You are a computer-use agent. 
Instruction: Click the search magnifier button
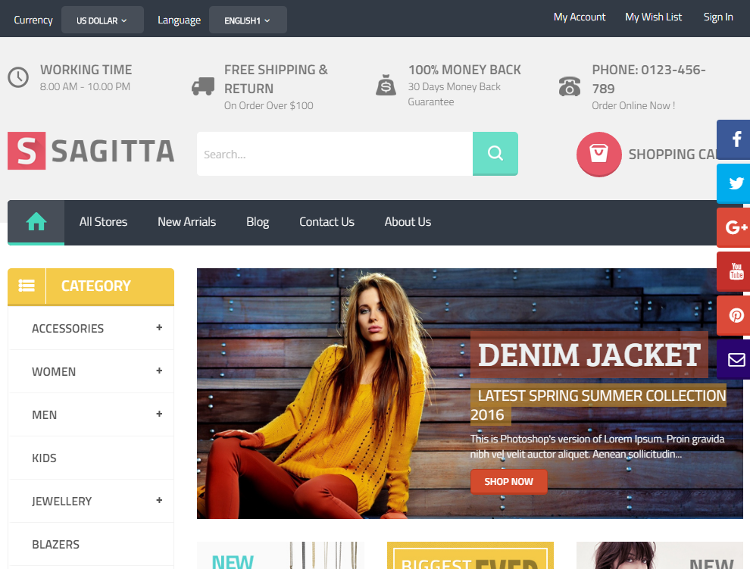tap(495, 153)
